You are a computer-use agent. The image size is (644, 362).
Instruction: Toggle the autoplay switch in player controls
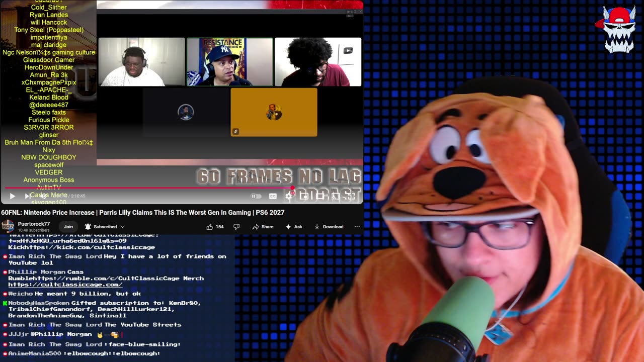point(256,196)
